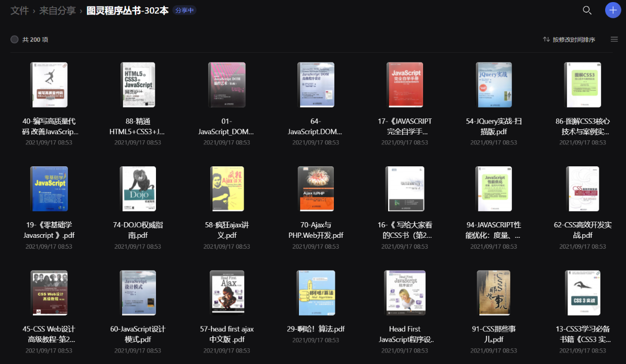Open 13-CSS3学习必备书籍 book cover

tap(583, 293)
